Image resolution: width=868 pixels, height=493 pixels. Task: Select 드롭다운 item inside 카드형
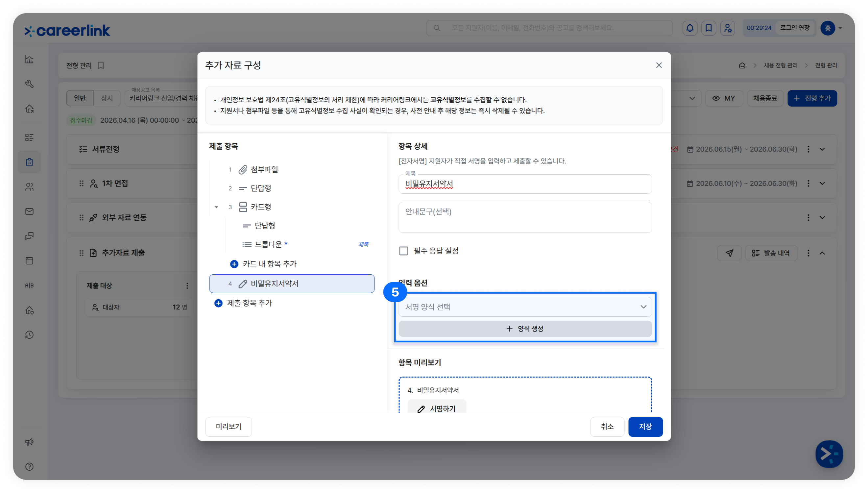click(300, 244)
